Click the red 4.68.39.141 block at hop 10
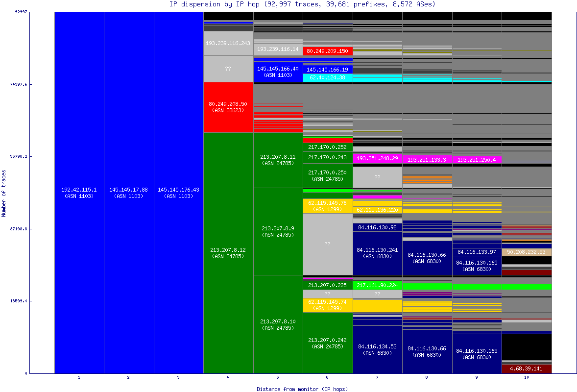Screen dimensions: 577x392 (526, 368)
